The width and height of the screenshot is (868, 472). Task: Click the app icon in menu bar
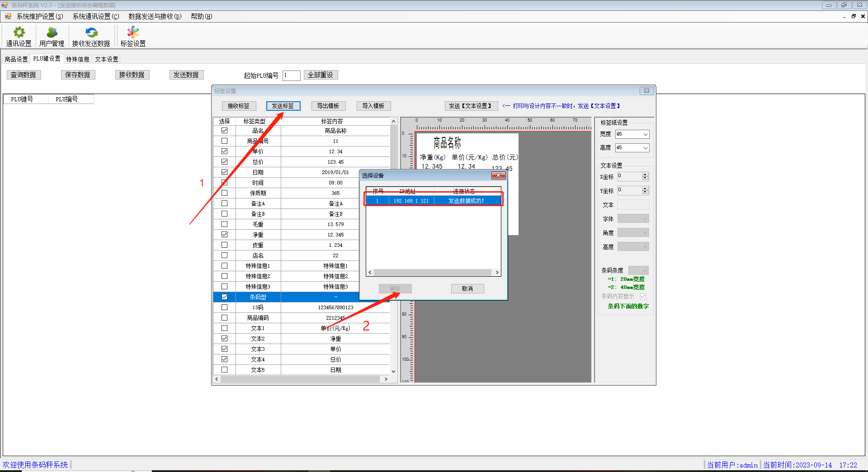tap(8, 16)
